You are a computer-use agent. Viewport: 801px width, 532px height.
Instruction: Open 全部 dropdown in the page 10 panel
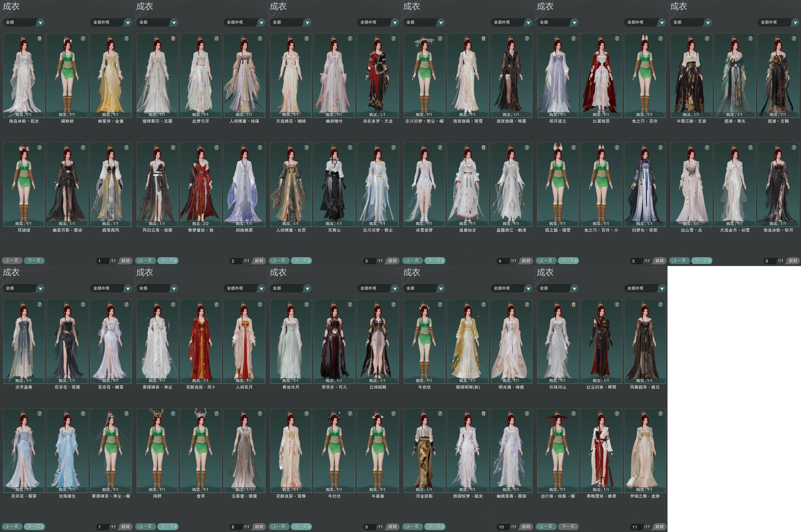[424, 288]
